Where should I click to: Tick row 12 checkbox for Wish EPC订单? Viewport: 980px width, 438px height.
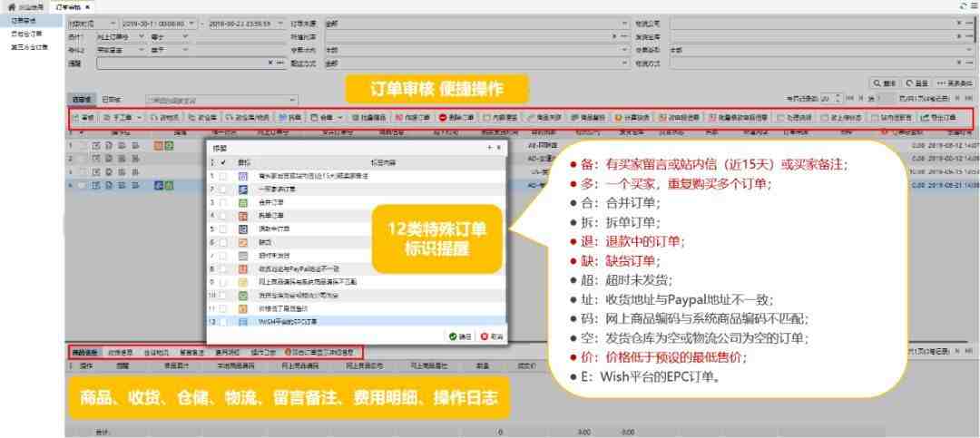pos(223,322)
